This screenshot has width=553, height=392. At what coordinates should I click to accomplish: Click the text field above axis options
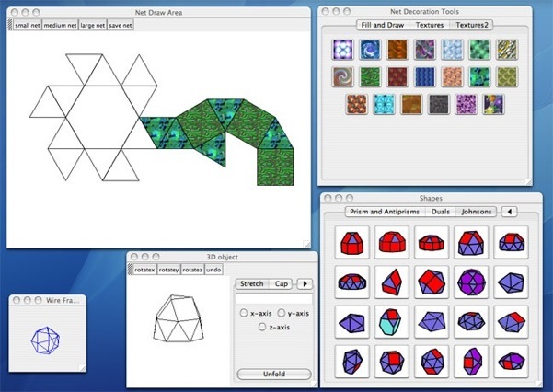(x=274, y=299)
